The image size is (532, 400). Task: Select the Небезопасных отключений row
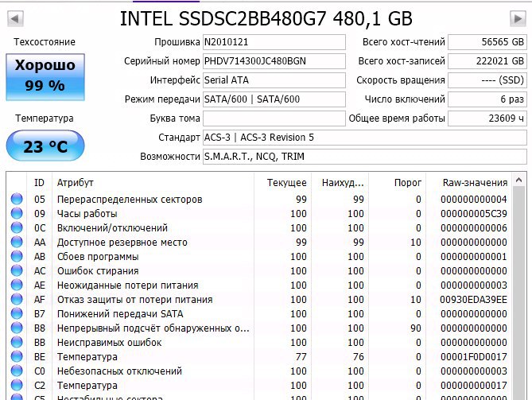(x=259, y=371)
